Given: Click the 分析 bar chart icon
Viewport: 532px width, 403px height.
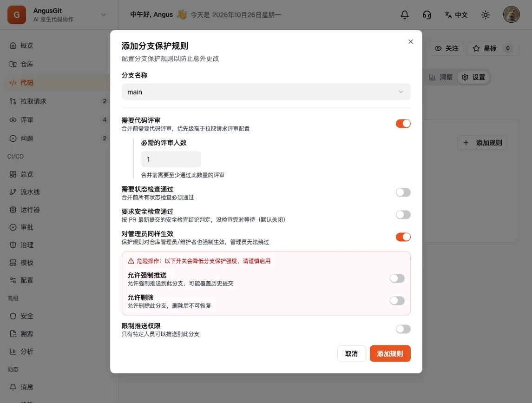Looking at the screenshot, I should point(13,351).
